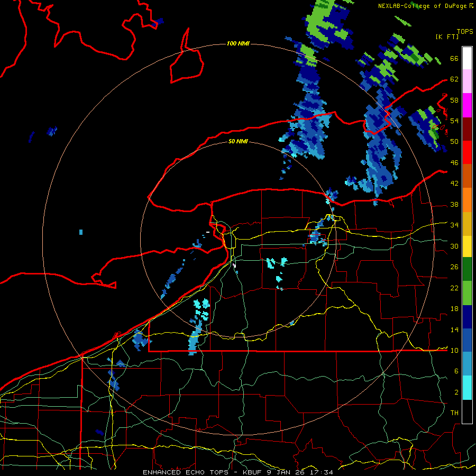Click the '30' legend value

coord(454,246)
